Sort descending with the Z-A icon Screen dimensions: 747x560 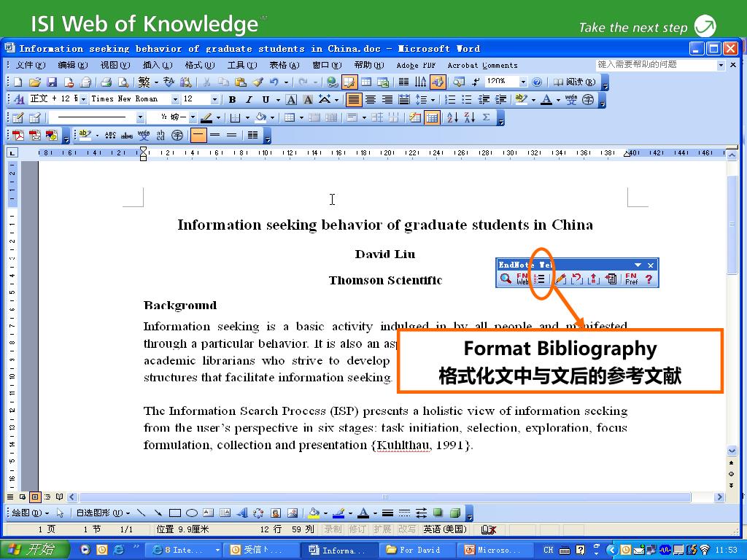469,117
